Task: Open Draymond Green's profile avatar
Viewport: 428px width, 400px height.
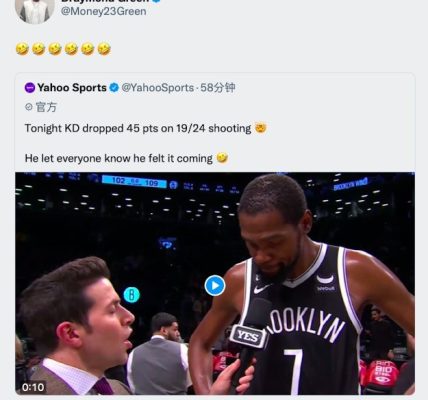Action: click(x=35, y=10)
